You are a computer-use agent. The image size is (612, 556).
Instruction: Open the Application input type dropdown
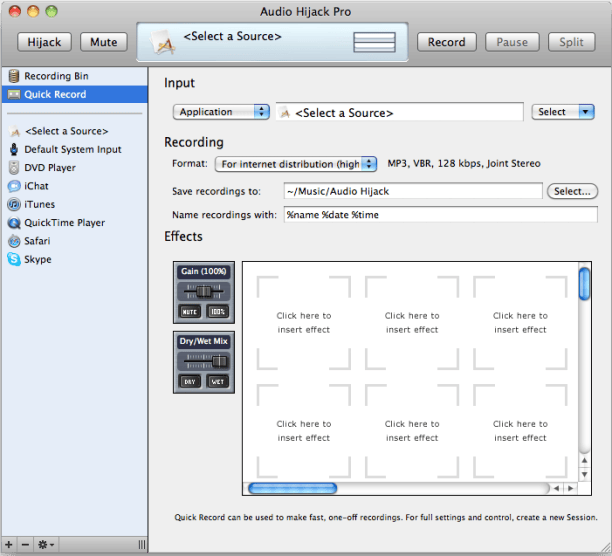221,112
